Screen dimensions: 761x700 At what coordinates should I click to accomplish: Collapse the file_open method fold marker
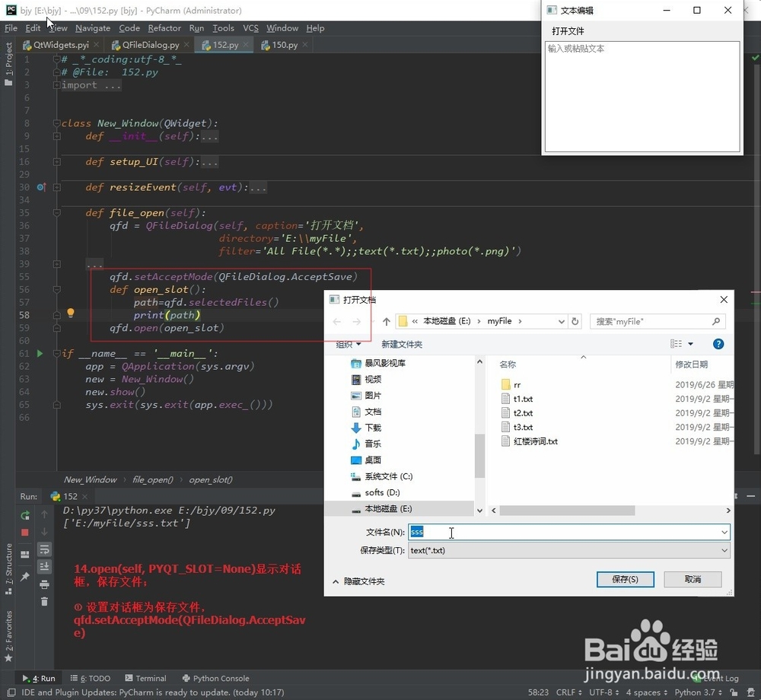(57, 213)
